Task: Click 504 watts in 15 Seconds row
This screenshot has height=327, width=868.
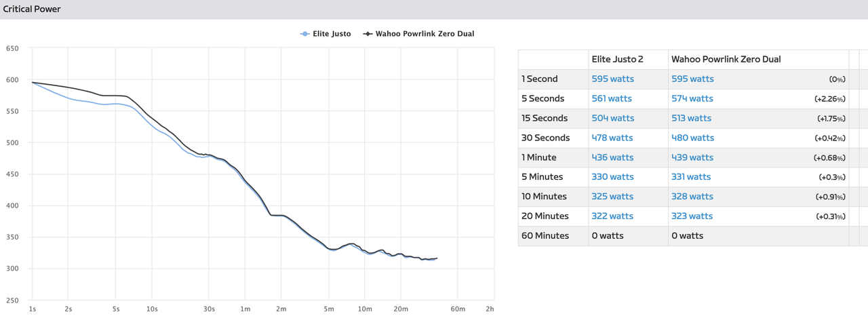Action: [x=612, y=118]
